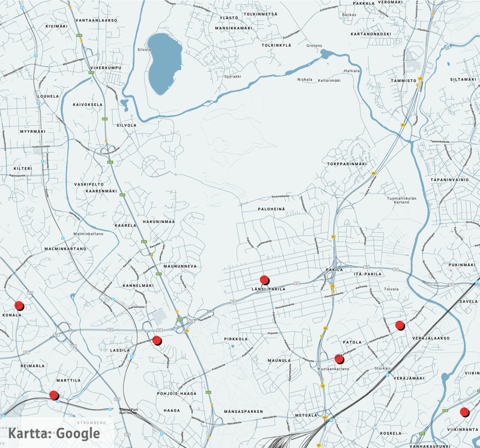The width and height of the screenshot is (480, 448).
Task: Click the Veräjämäki label
Action: coord(409,378)
